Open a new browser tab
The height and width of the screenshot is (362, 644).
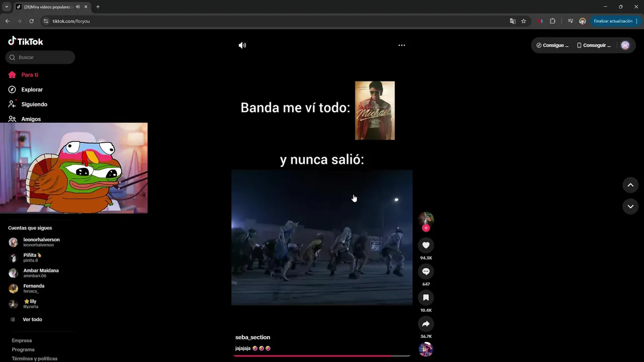(98, 7)
